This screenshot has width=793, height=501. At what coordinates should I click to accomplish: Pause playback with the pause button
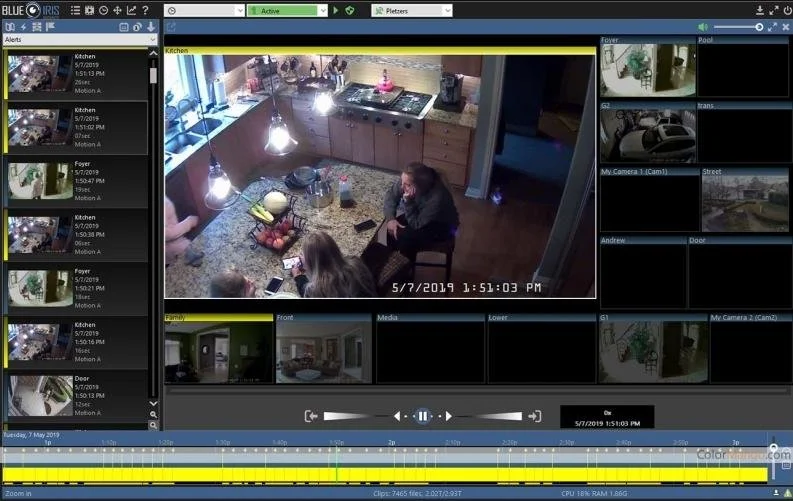click(423, 416)
